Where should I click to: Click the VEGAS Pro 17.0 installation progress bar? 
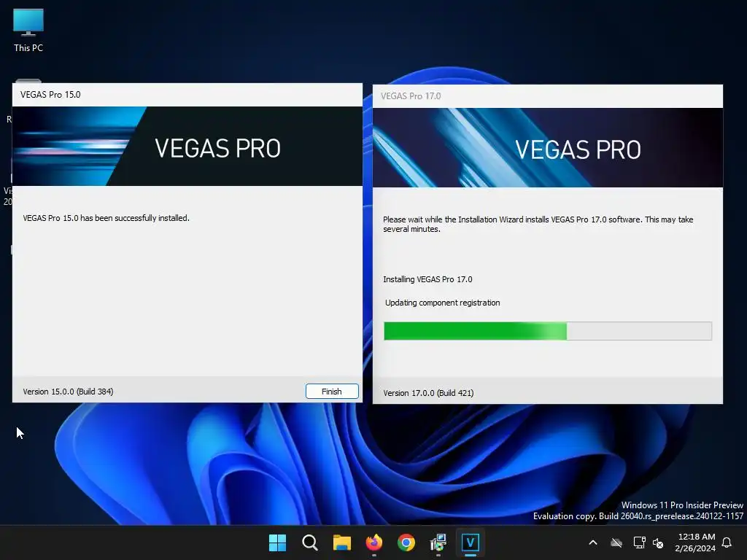click(x=548, y=331)
